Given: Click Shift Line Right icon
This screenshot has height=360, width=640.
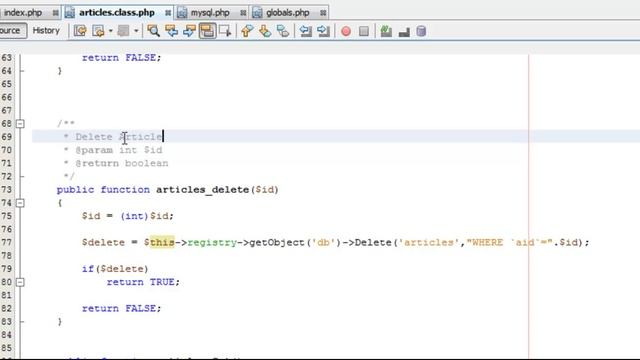Looking at the screenshot, I should pos(323,31).
